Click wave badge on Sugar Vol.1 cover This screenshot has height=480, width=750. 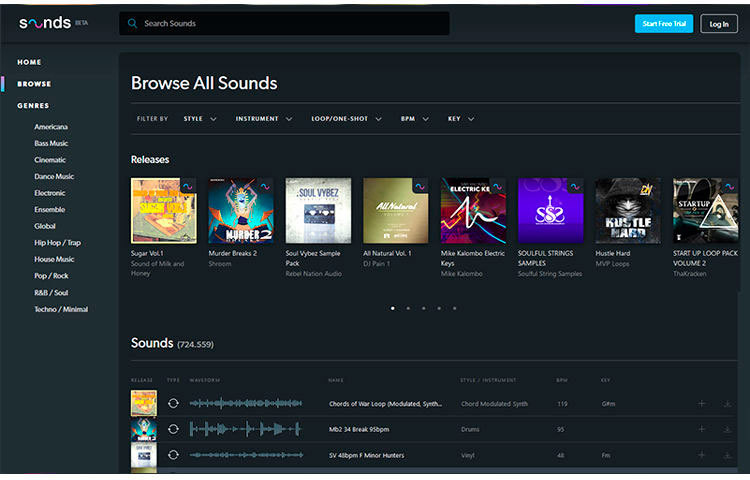tap(187, 186)
